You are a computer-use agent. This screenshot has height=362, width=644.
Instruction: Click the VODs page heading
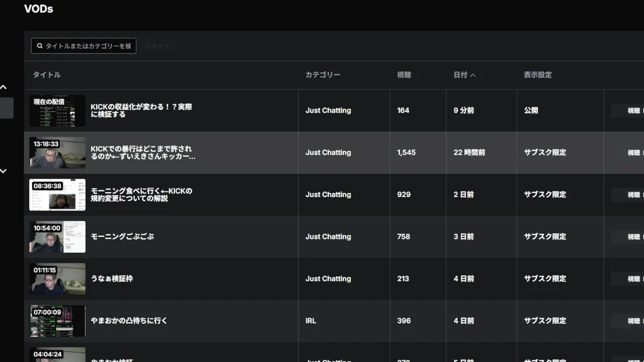38,9
